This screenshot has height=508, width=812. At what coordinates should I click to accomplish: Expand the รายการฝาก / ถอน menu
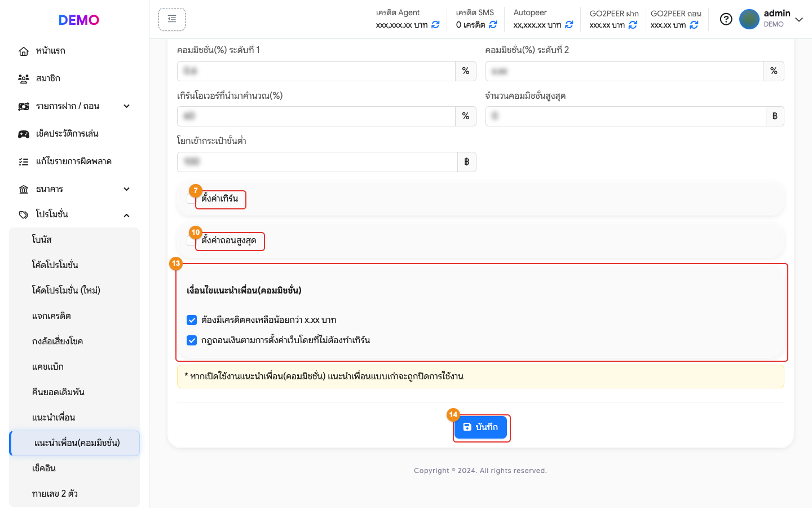(x=74, y=106)
